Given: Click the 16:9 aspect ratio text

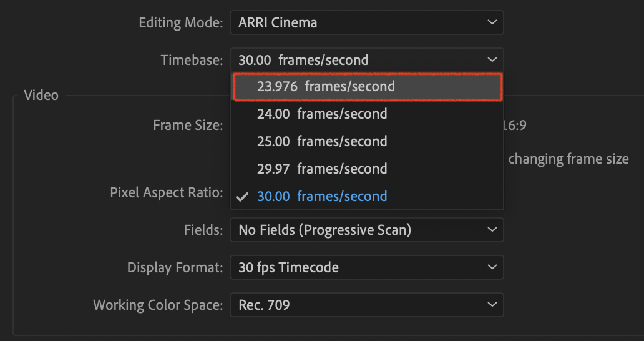Looking at the screenshot, I should click(x=515, y=126).
